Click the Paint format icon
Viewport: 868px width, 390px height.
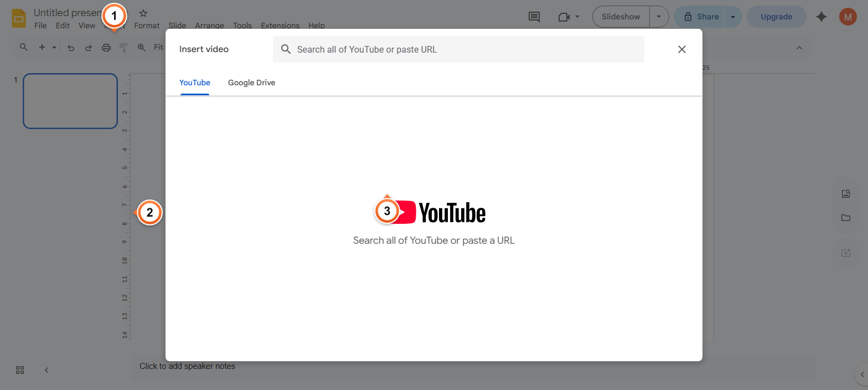pos(123,48)
